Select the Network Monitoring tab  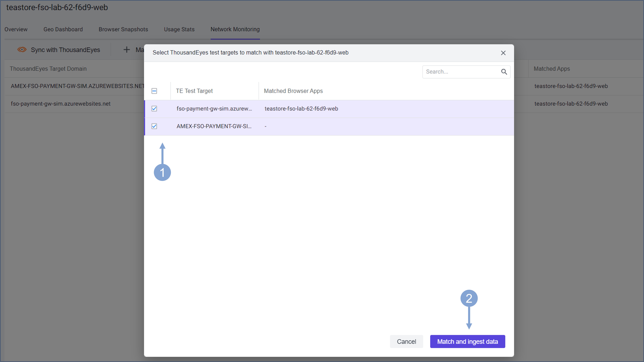tap(235, 29)
